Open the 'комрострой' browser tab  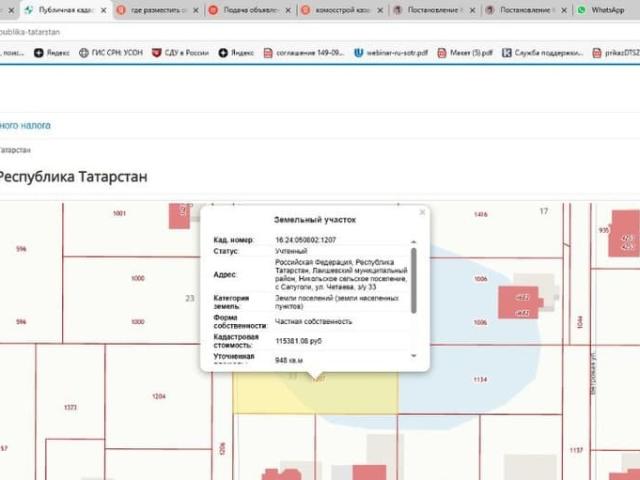tap(342, 9)
